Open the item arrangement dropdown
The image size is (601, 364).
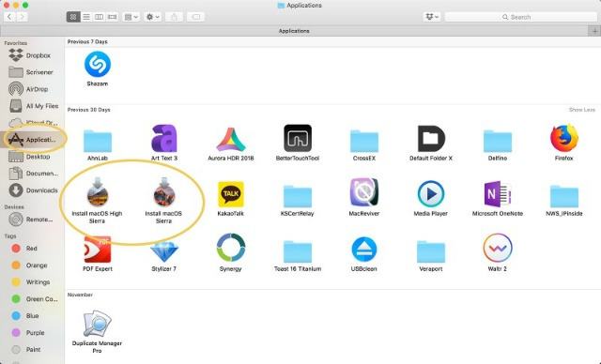point(131,17)
